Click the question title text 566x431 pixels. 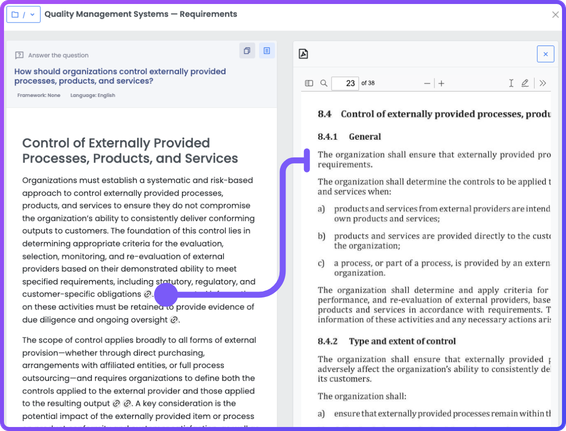click(120, 76)
